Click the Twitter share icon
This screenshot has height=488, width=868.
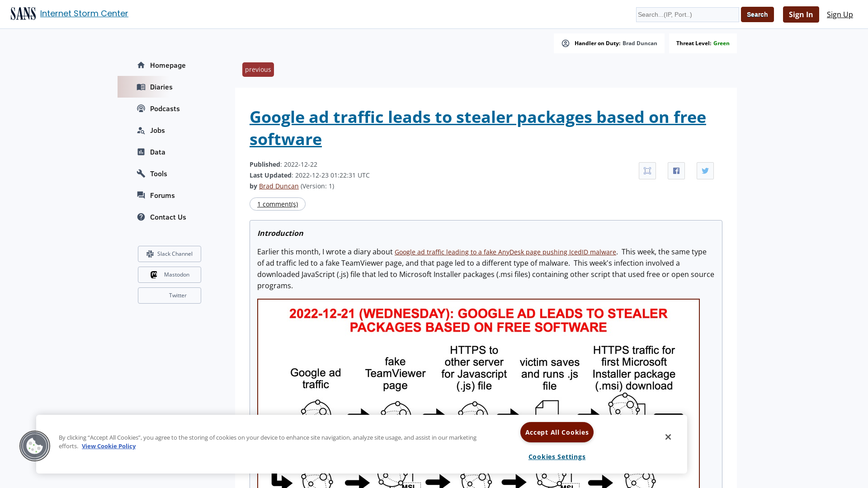(x=705, y=170)
